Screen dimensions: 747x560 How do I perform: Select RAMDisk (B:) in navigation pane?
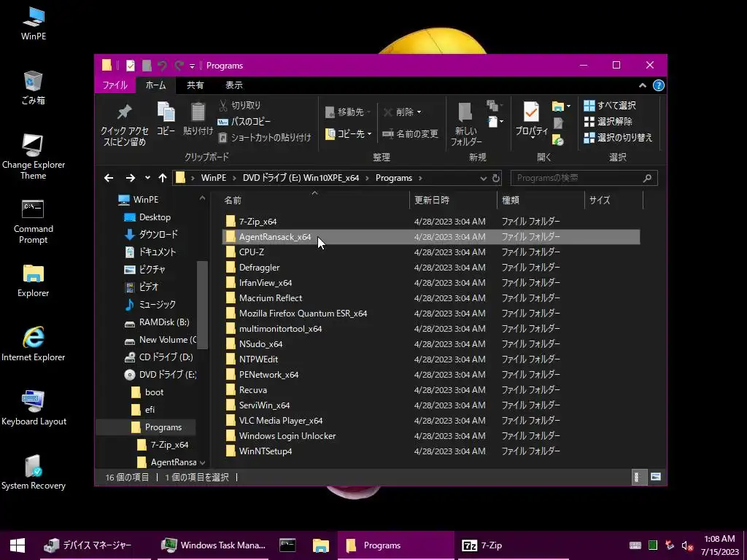click(158, 322)
